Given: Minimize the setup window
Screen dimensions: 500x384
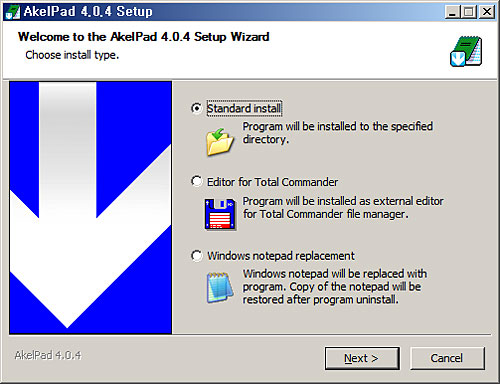Looking at the screenshot, I should click(x=452, y=12).
